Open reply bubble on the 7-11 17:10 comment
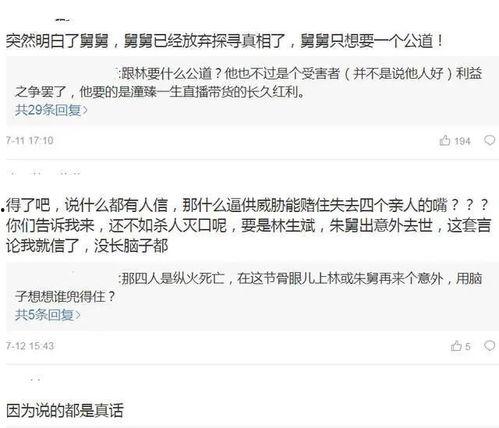Viewport: 499px width, 428px height. pos(489,140)
